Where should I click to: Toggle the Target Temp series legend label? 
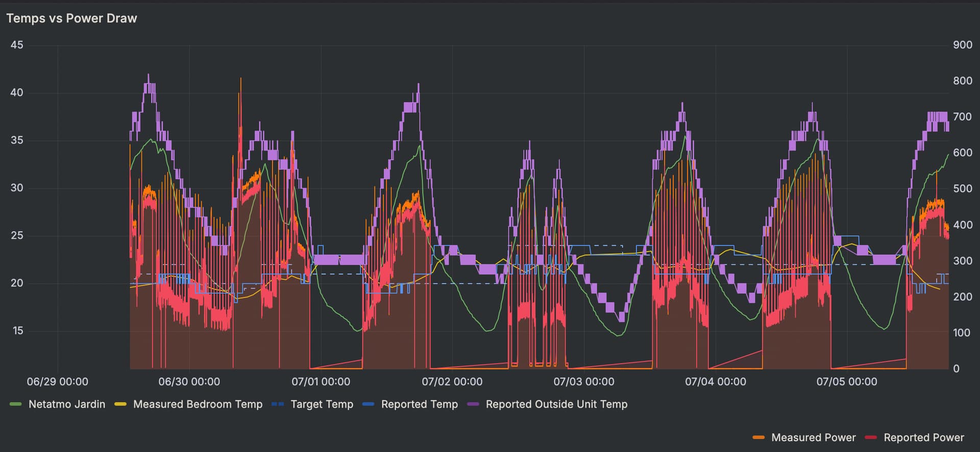pos(322,404)
